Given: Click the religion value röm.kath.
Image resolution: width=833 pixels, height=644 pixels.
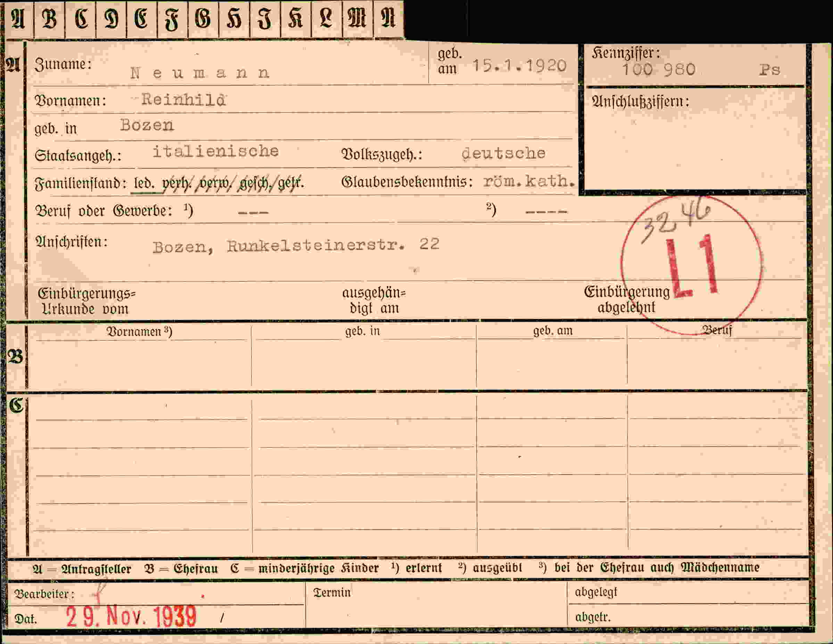Looking at the screenshot, I should pyautogui.click(x=529, y=181).
